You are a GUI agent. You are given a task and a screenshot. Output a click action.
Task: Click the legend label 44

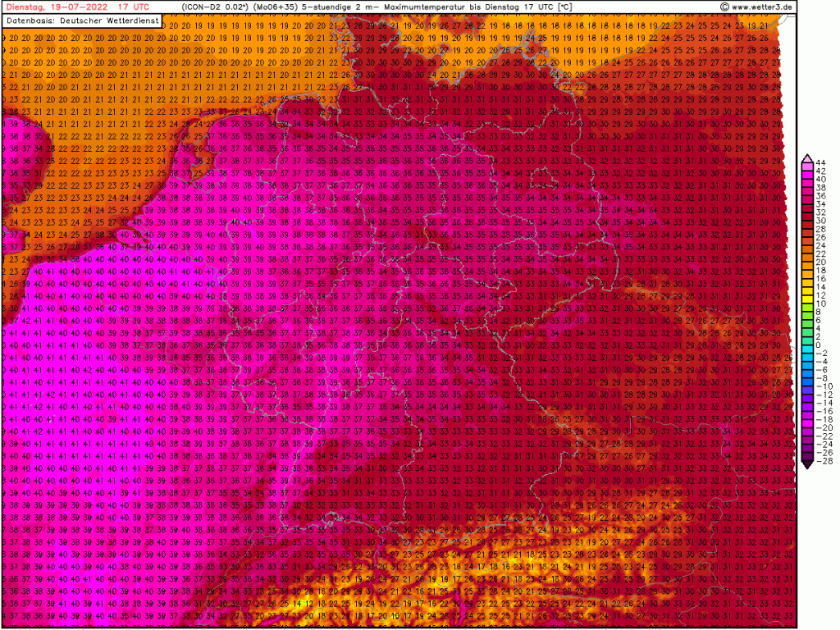[819, 162]
